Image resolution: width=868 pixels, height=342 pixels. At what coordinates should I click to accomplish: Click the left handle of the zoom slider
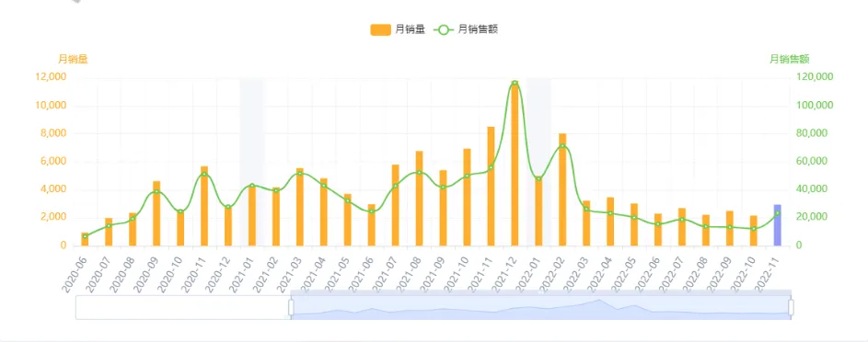[291, 307]
